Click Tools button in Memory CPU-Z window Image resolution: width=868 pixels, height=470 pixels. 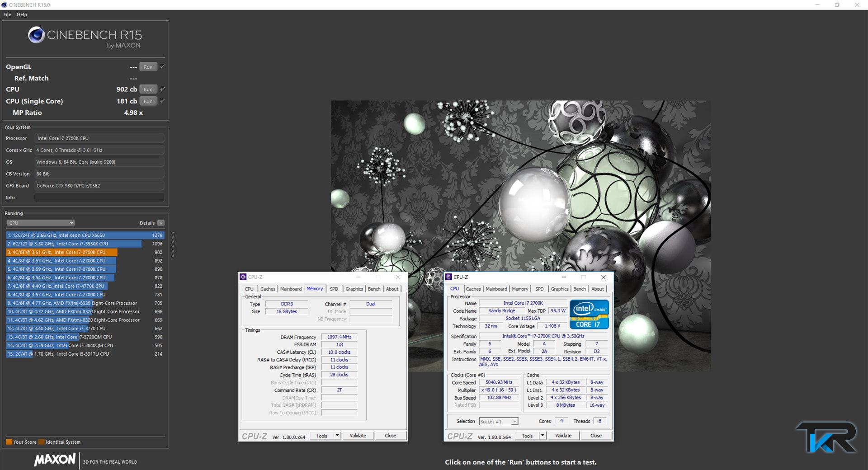click(x=322, y=436)
